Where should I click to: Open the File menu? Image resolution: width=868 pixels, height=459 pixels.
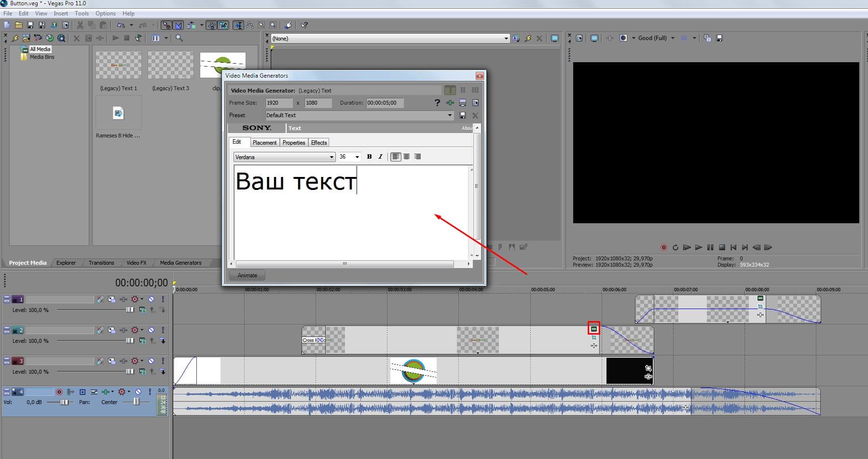[x=8, y=13]
